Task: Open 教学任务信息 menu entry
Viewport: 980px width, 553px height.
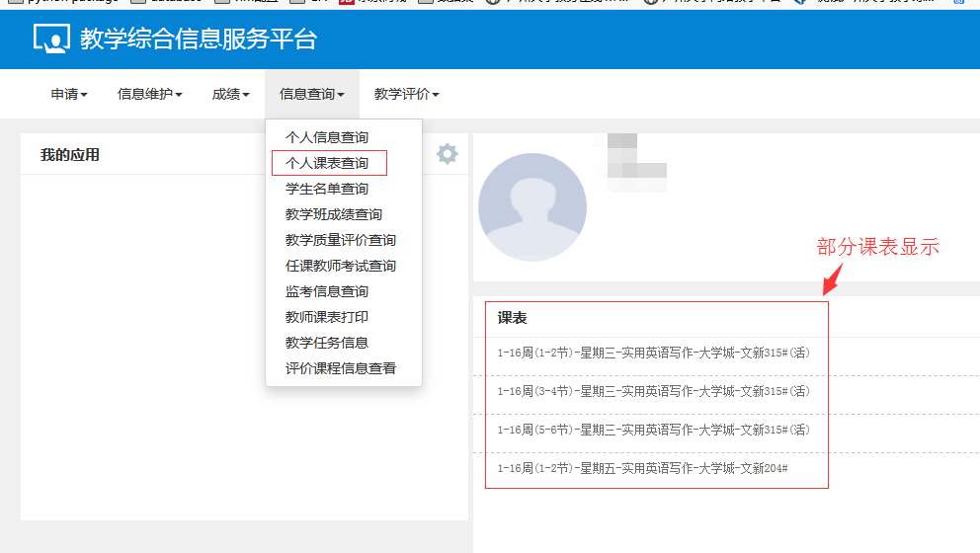Action: tap(327, 343)
